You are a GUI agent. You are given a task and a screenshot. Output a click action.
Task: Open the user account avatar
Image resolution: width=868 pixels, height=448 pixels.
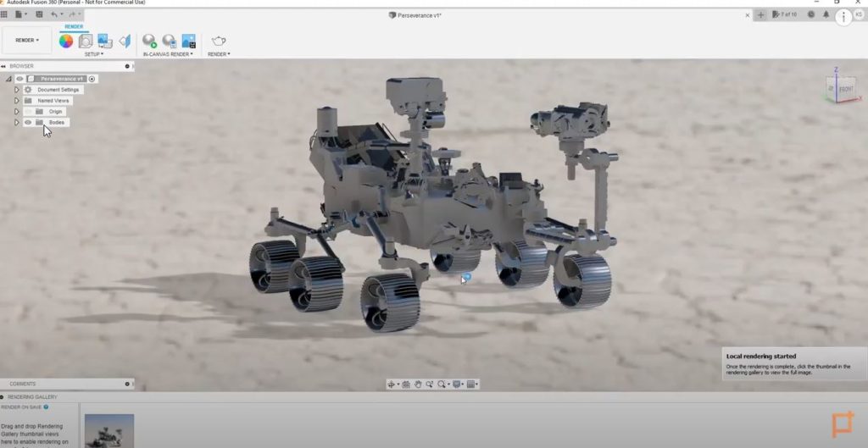859,15
